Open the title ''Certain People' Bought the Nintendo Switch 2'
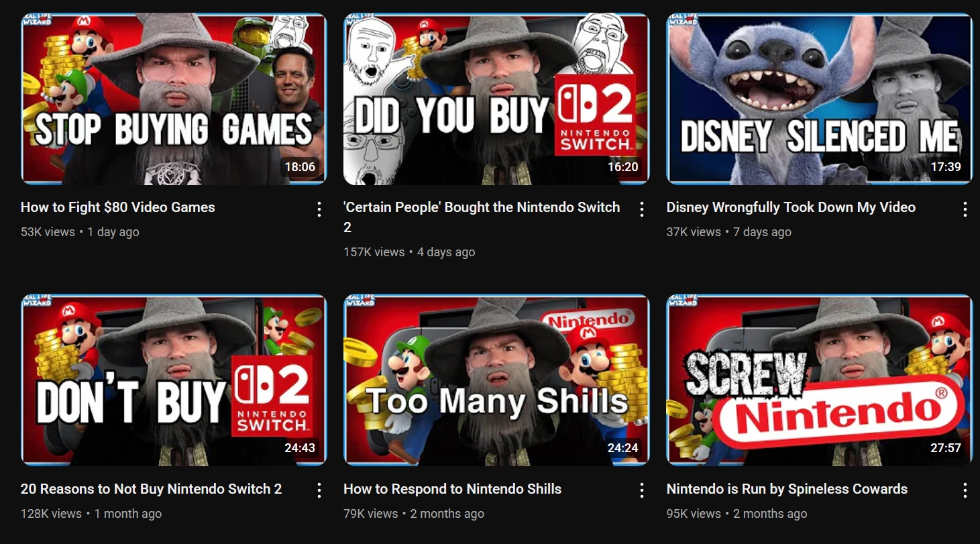Viewport: 980px width, 544px height. 482,217
